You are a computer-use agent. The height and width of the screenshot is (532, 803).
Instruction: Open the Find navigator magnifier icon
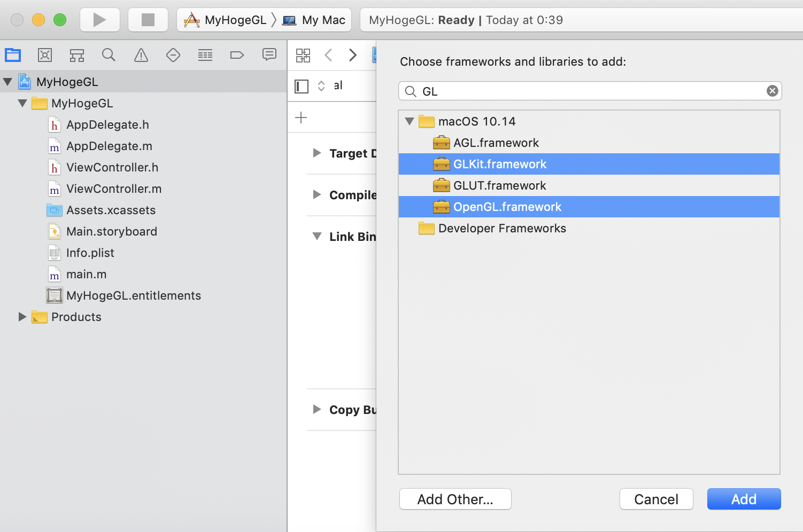click(109, 54)
